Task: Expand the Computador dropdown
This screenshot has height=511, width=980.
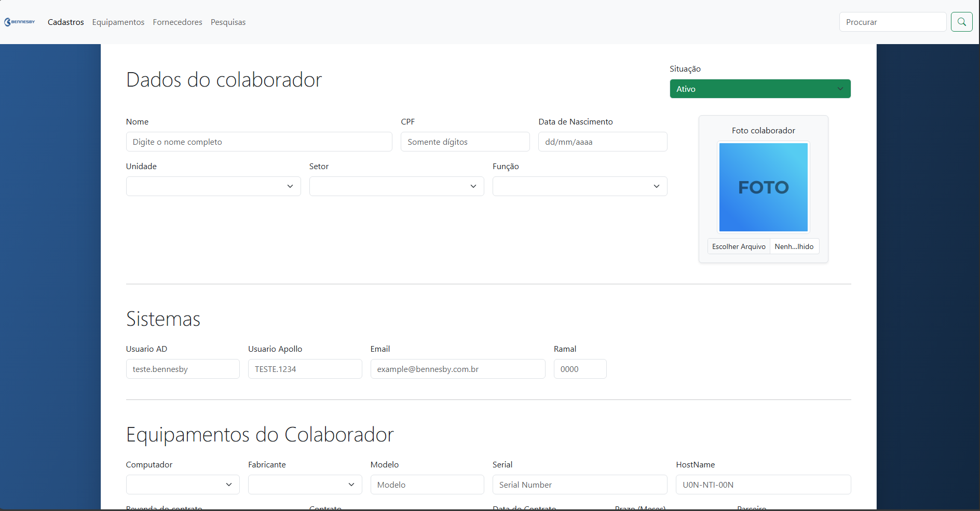Action: [x=182, y=485]
